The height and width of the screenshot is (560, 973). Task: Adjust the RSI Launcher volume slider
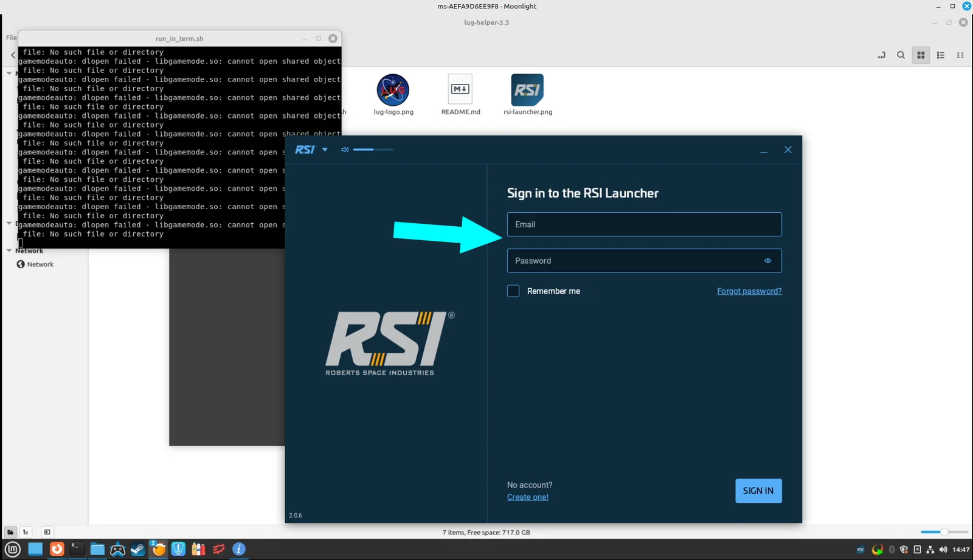(x=373, y=150)
